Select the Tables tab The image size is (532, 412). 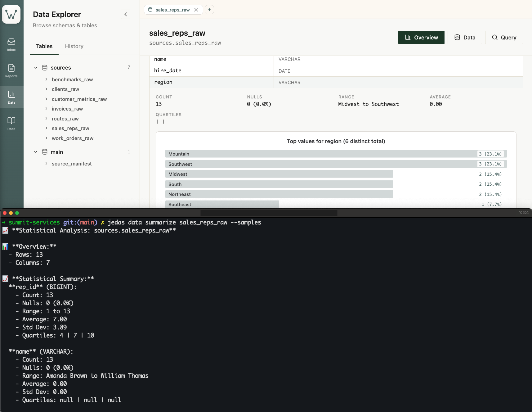click(44, 46)
